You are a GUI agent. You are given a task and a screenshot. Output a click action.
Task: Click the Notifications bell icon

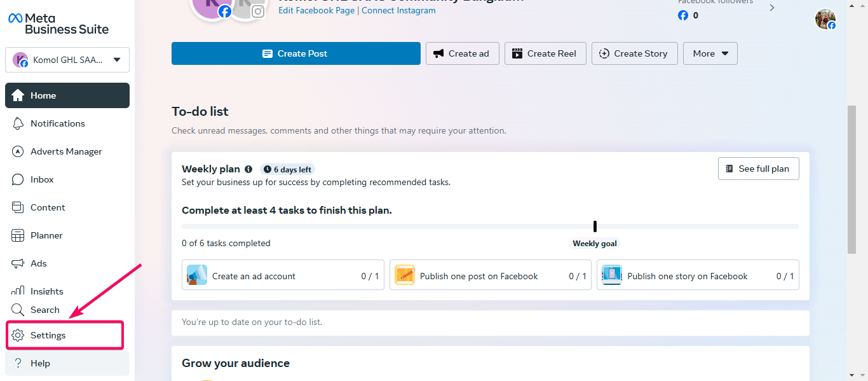tap(18, 123)
